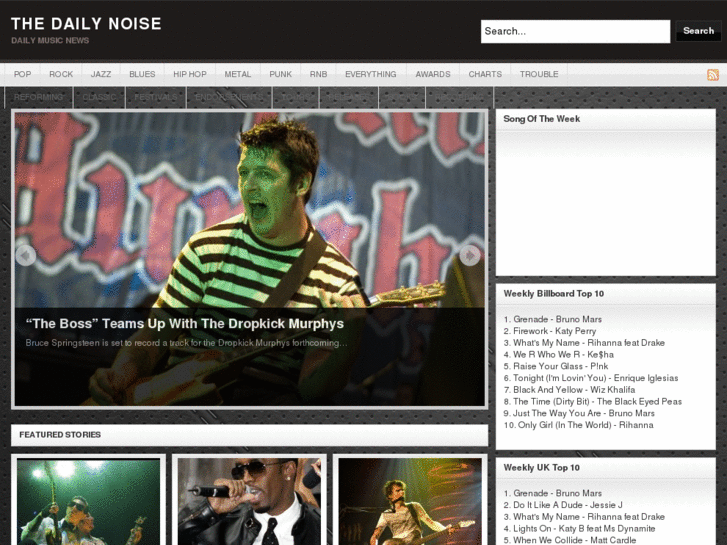Screen dimensions: 727x545
Task: Click the Weekly UK Top 10 heading
Action: tap(542, 468)
